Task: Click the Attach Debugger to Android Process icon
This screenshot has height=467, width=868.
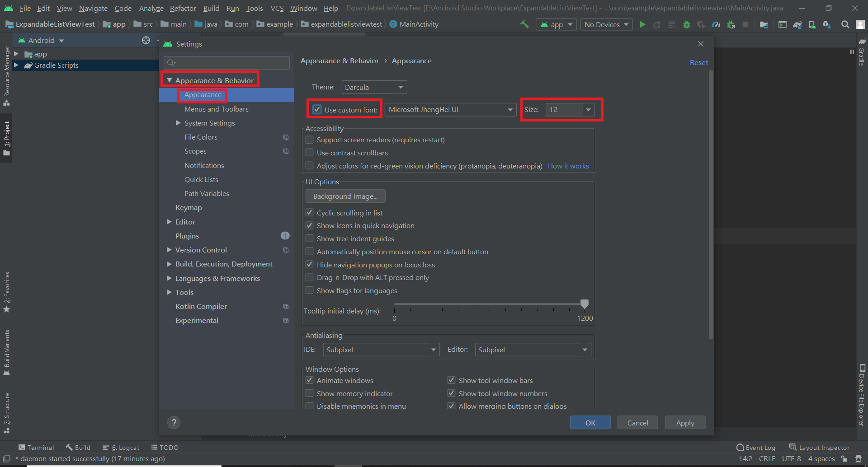Action: pyautogui.click(x=731, y=24)
